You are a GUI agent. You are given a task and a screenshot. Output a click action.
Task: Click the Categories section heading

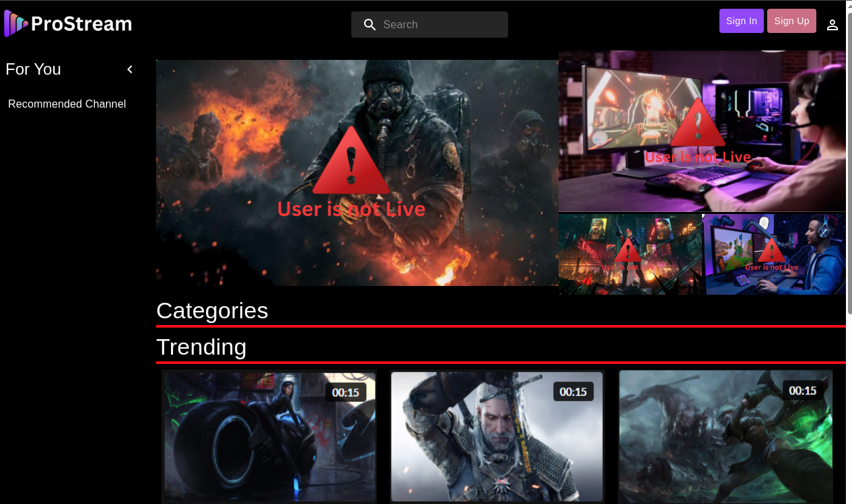pyautogui.click(x=212, y=311)
